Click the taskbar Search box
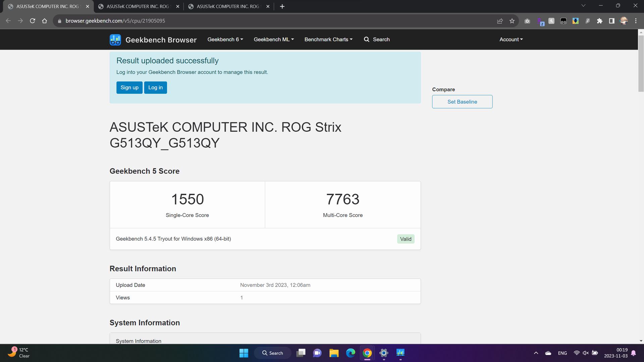The height and width of the screenshot is (362, 644). (272, 353)
